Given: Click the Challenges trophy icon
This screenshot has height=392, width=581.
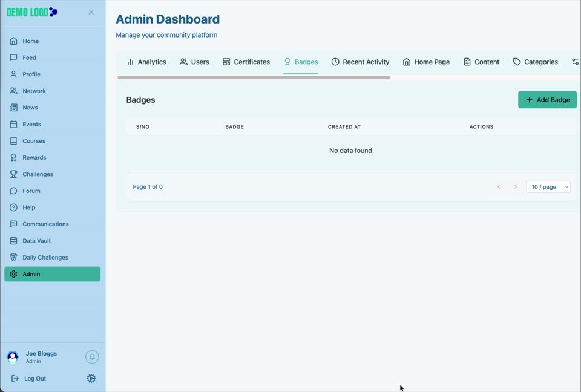Looking at the screenshot, I should 13,174.
